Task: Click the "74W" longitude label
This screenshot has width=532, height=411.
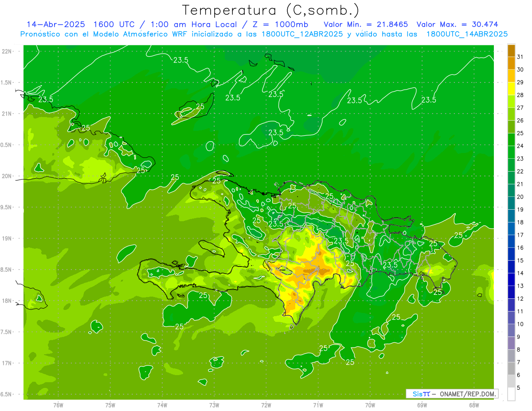Action: coord(162,405)
